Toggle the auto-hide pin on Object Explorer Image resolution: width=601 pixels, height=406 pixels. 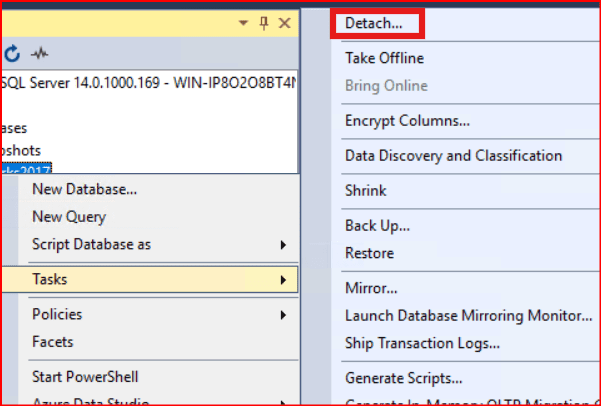pos(264,22)
